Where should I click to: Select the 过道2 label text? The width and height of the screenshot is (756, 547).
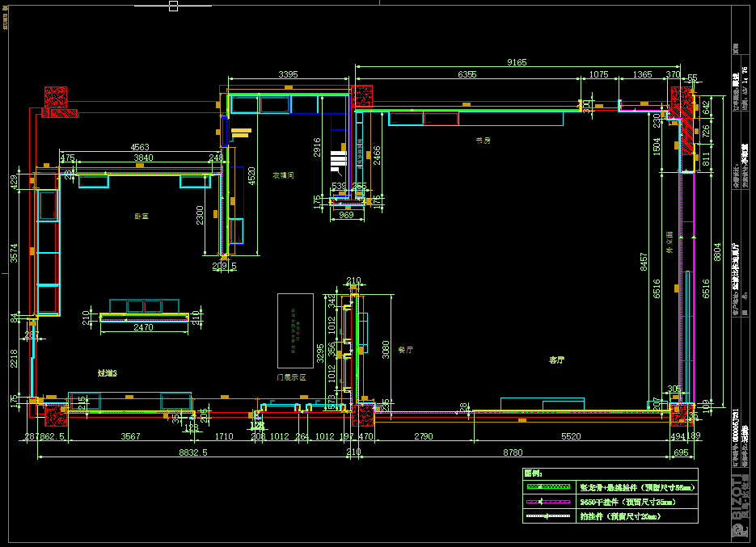pyautogui.click(x=108, y=373)
